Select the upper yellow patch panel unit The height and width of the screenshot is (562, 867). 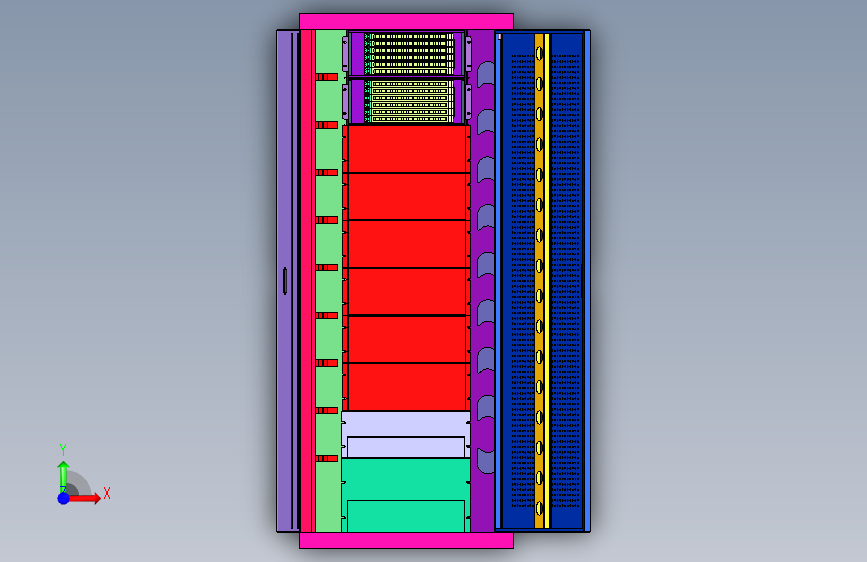click(x=409, y=54)
